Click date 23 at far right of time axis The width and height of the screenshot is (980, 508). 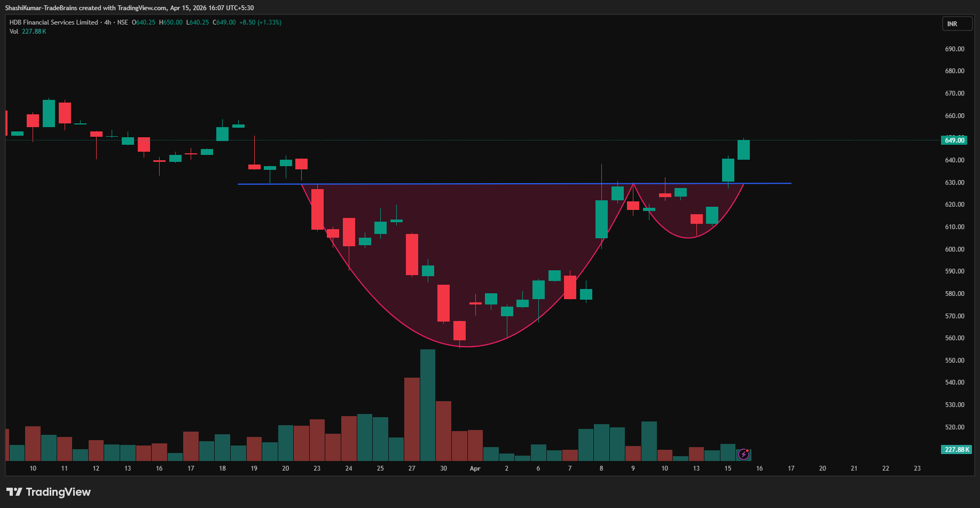(917, 468)
